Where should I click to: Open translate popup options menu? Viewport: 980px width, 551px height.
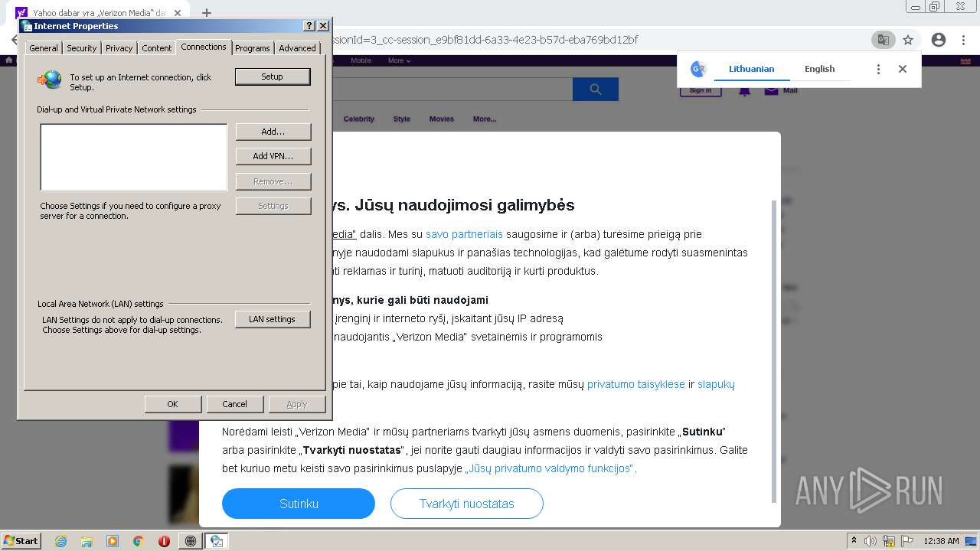pyautogui.click(x=878, y=69)
